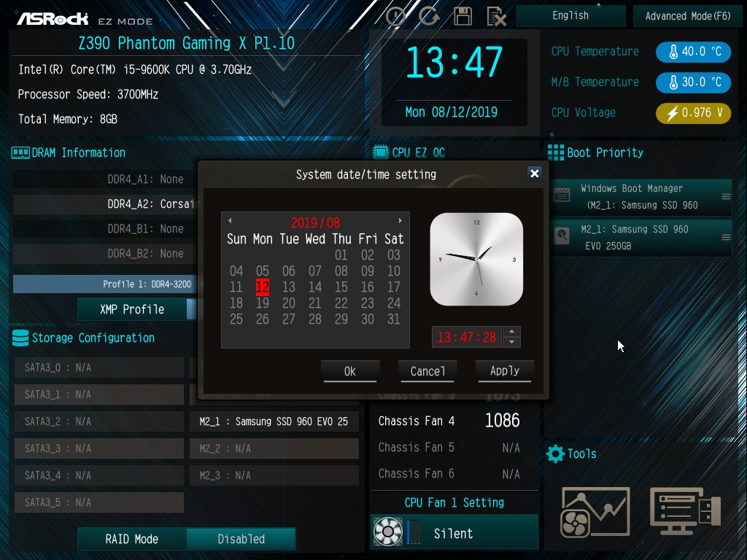The width and height of the screenshot is (747, 560).
Task: Select Windows Boot Manager boot entry
Action: (x=641, y=197)
